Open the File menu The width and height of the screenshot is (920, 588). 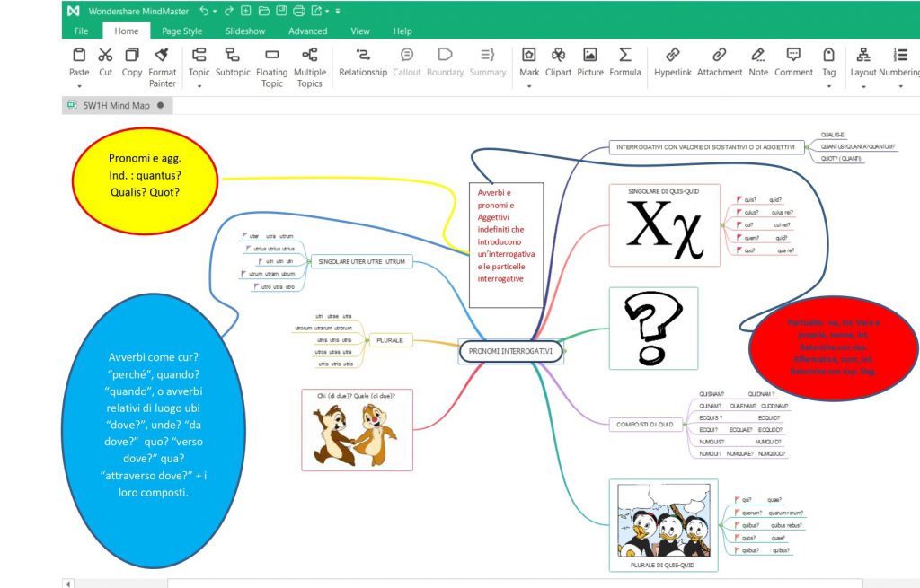tap(81, 31)
